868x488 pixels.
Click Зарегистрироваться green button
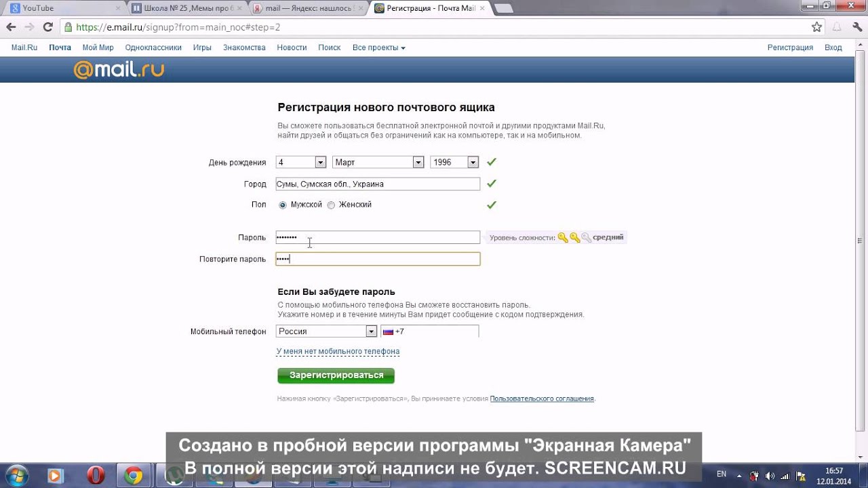pos(336,375)
